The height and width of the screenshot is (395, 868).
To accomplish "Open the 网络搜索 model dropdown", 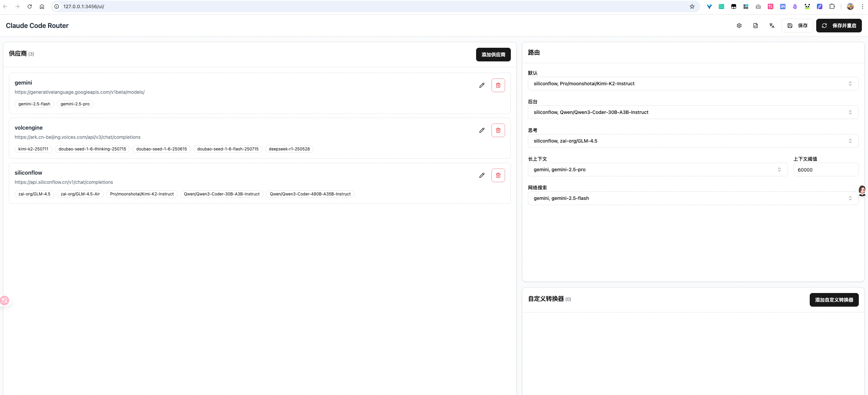I will (x=692, y=198).
